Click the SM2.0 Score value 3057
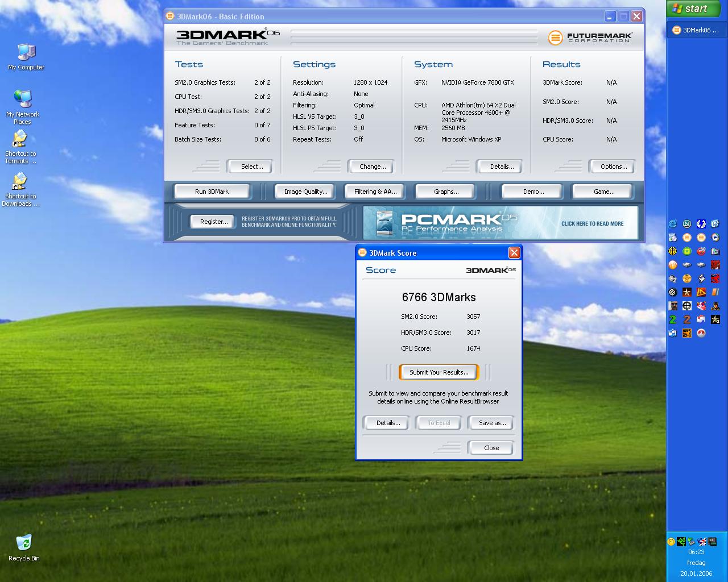Viewport: 728px width, 582px height. 473,317
